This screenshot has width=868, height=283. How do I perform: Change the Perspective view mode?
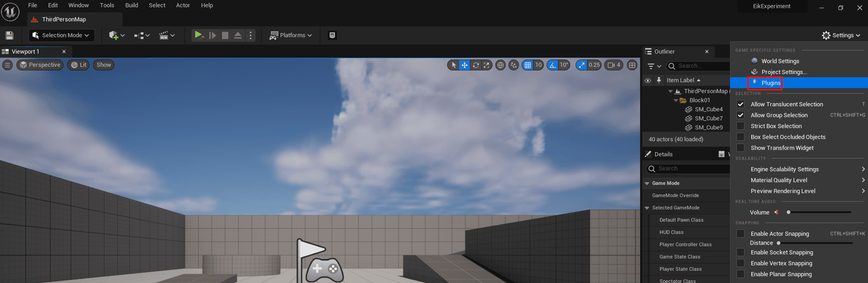(x=40, y=65)
